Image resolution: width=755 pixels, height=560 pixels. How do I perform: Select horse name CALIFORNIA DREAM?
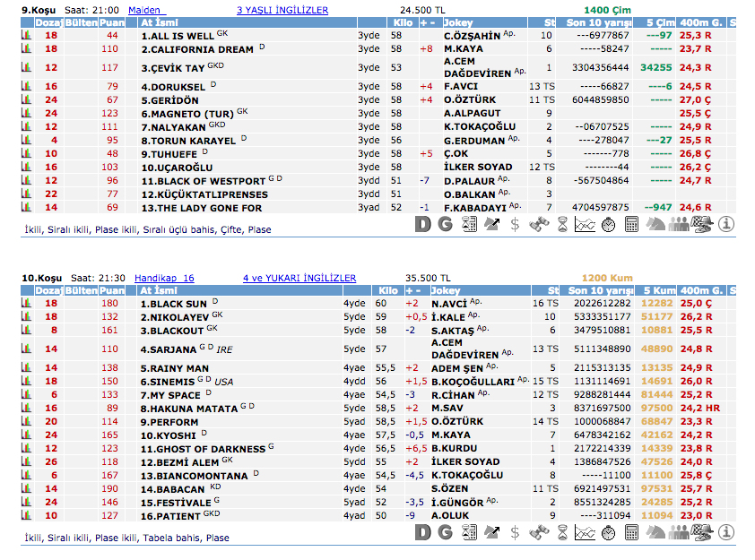(x=197, y=49)
